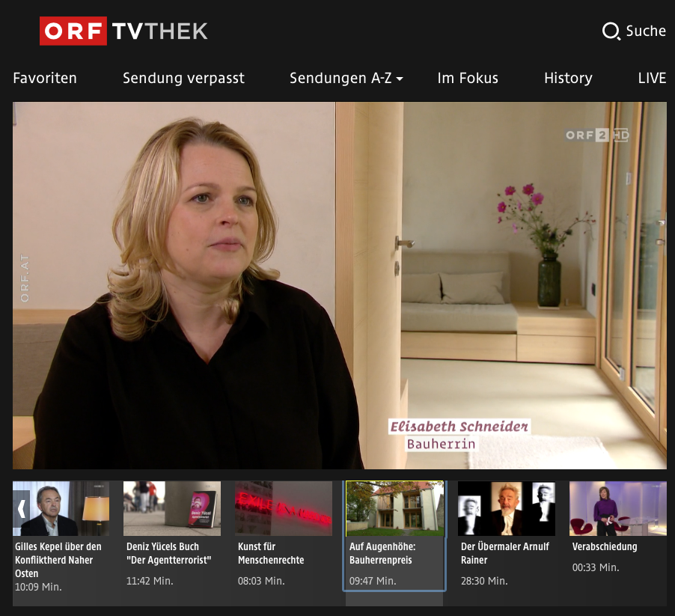Open viewing History

pos(568,78)
